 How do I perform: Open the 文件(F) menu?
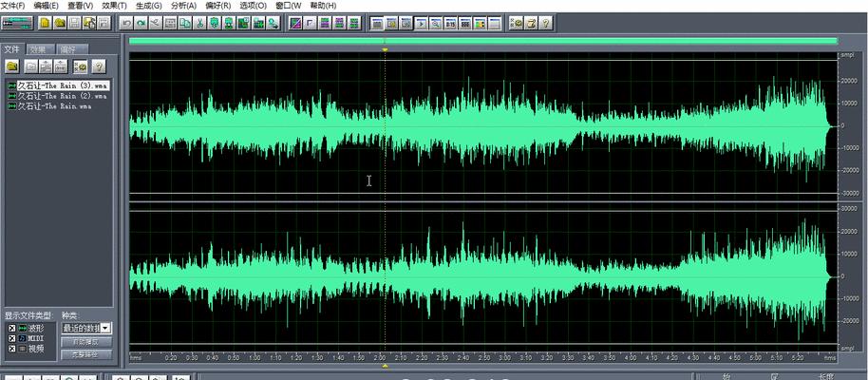(x=12, y=6)
